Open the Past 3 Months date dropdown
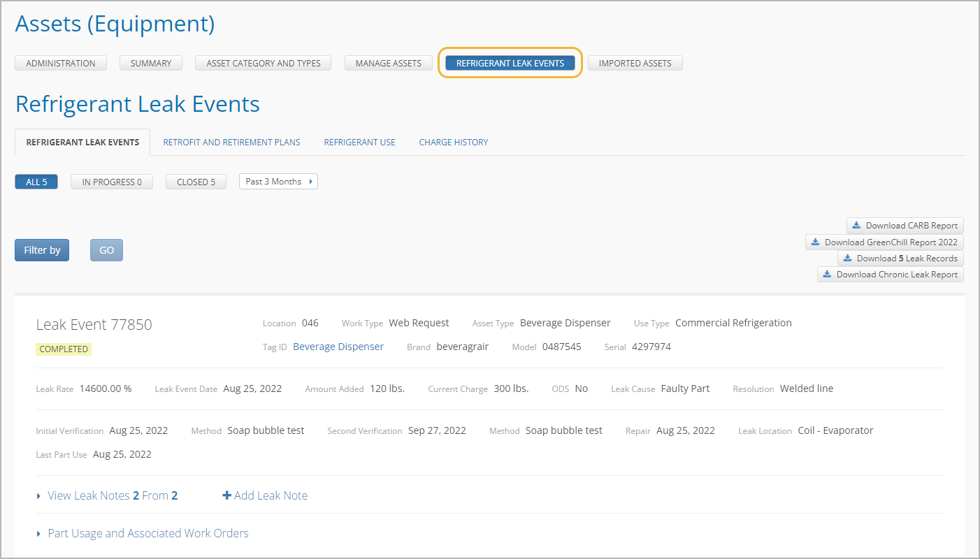The image size is (980, 559). click(278, 182)
